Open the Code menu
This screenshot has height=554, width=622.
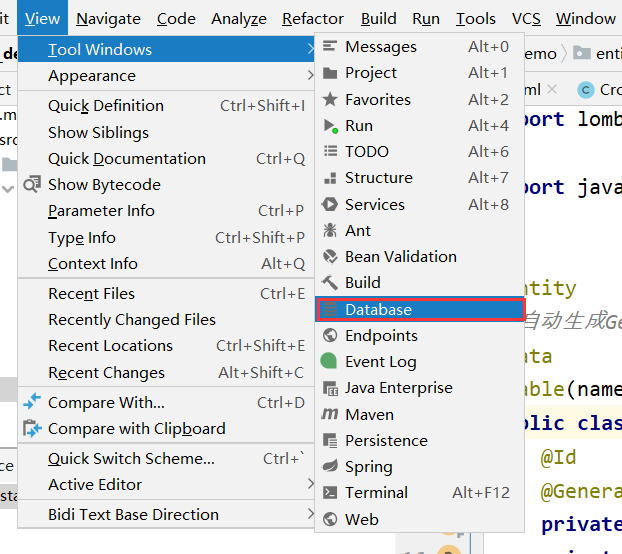click(176, 19)
